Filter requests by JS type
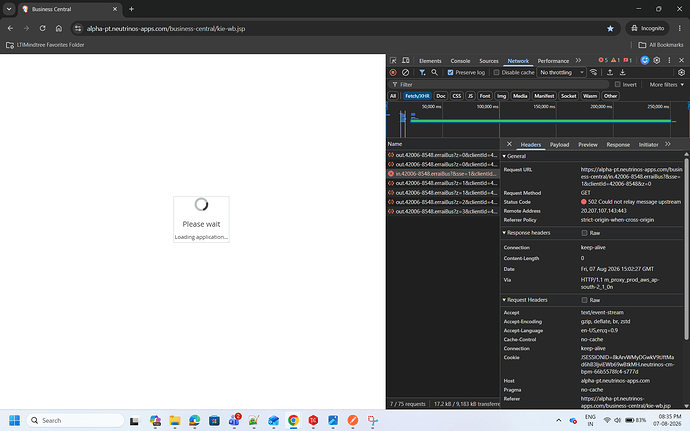 [470, 96]
